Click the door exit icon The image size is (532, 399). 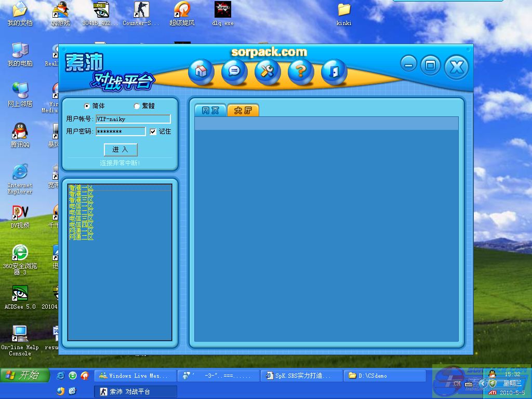coord(334,71)
